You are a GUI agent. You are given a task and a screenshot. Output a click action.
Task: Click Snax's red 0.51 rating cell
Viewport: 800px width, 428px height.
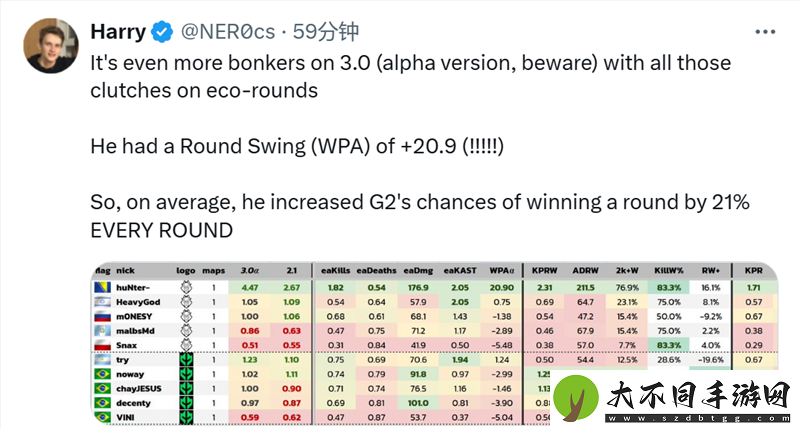249,345
